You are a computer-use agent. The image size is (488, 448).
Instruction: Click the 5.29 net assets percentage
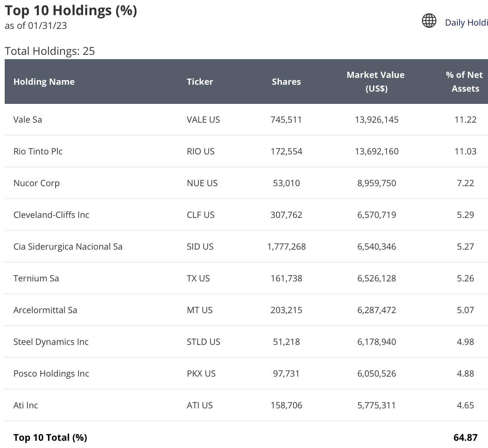pos(465,215)
